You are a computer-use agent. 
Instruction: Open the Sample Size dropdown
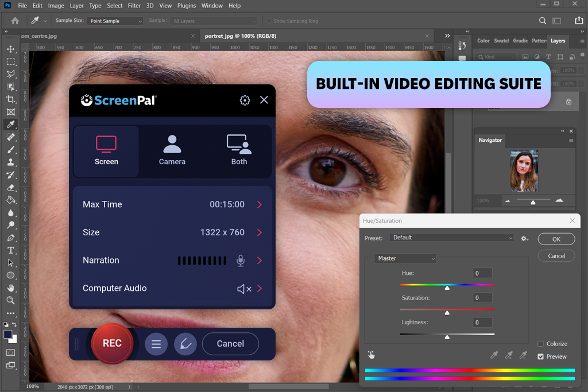115,21
